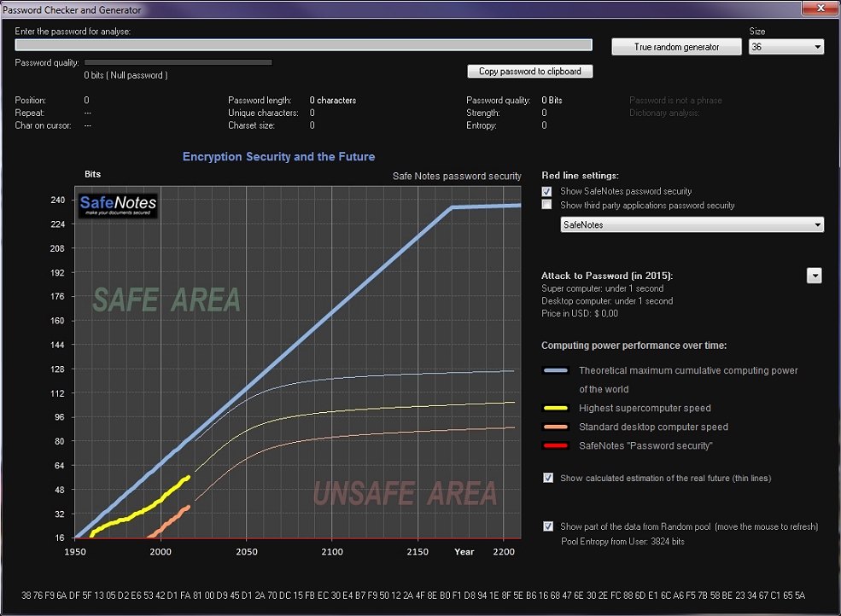Click the 'Charset size:' label
This screenshot has width=841, height=616.
[251, 125]
